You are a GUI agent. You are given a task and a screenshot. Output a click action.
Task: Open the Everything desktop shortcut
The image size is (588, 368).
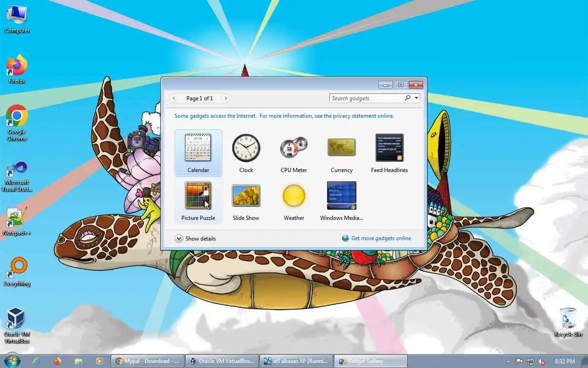17,272
